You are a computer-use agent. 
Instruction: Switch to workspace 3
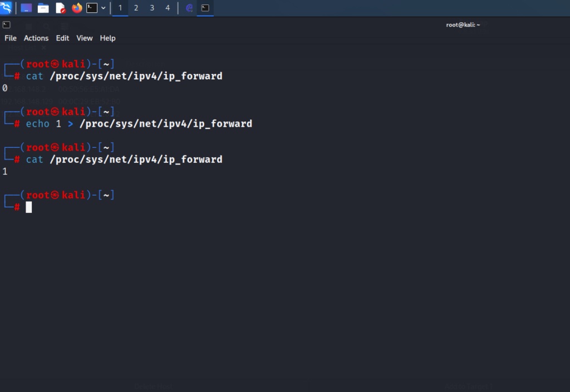152,8
